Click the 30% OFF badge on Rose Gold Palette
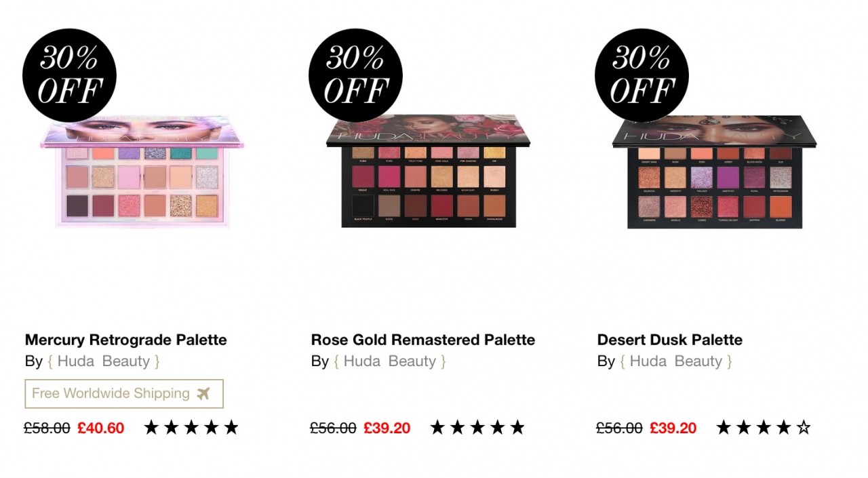Viewport: 868px width, 478px height. (x=355, y=75)
